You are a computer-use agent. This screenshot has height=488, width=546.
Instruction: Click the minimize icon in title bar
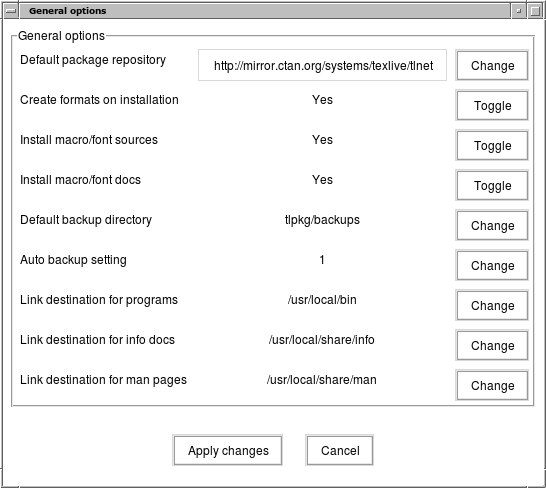click(518, 11)
